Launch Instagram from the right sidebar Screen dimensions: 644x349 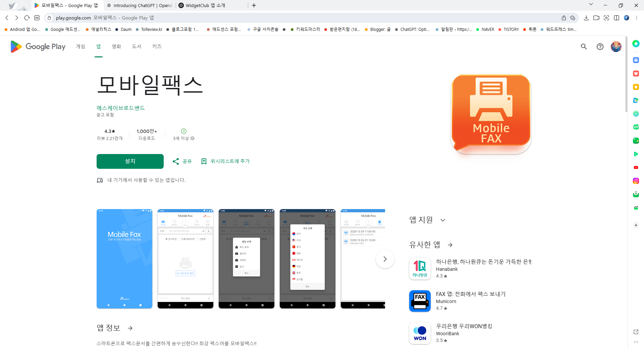click(636, 181)
